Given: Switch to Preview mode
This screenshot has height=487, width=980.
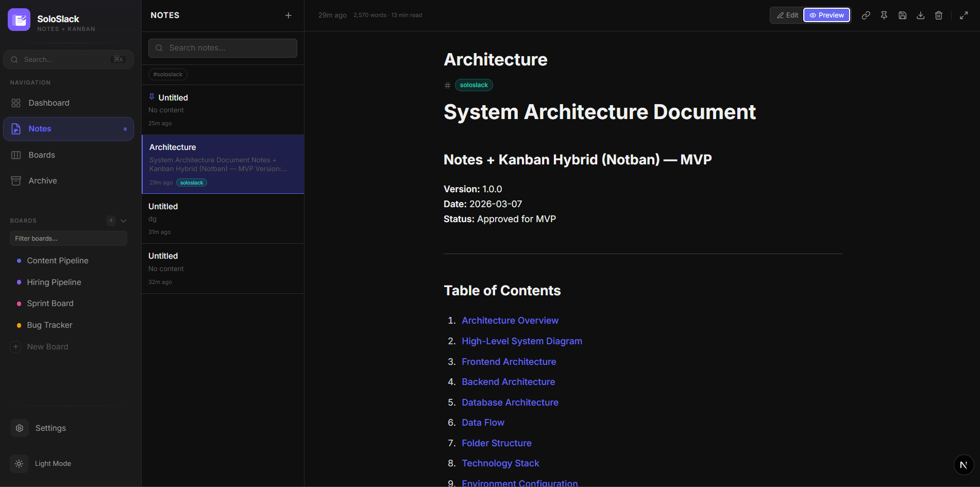Looking at the screenshot, I should click(826, 15).
